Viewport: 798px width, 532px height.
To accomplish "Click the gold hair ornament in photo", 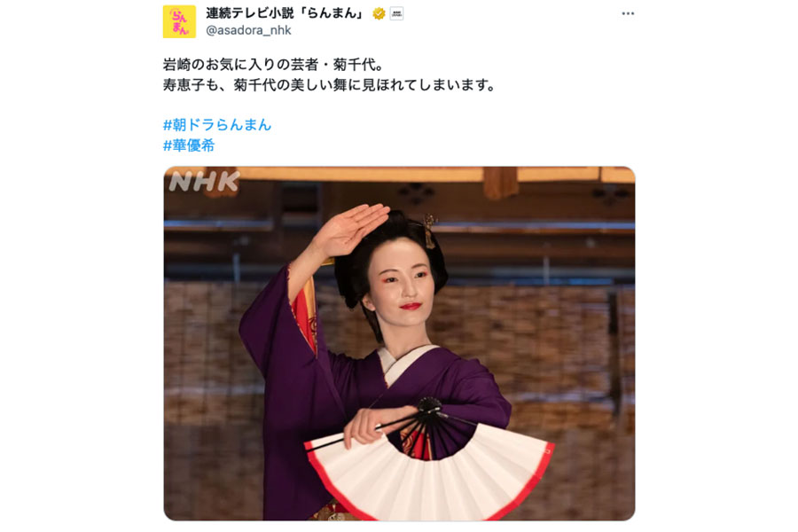I will (x=428, y=229).
